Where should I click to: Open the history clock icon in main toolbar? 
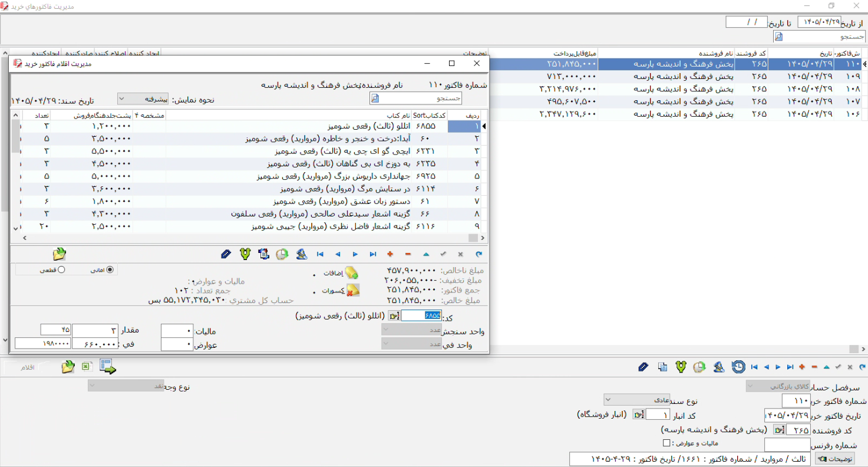point(738,367)
